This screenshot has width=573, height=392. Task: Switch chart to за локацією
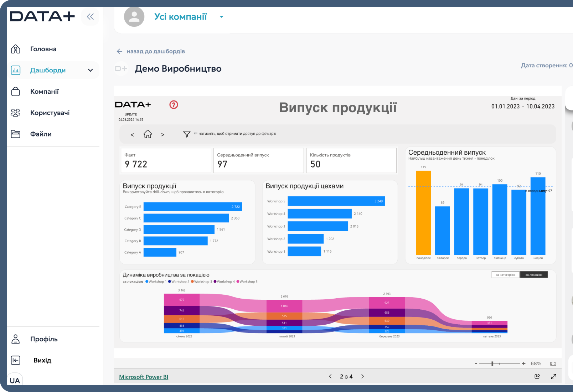point(534,274)
